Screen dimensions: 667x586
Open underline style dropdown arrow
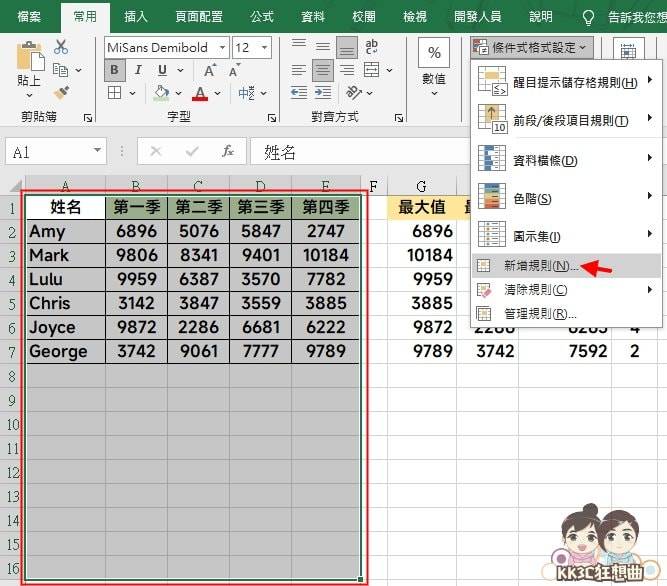tap(180, 70)
